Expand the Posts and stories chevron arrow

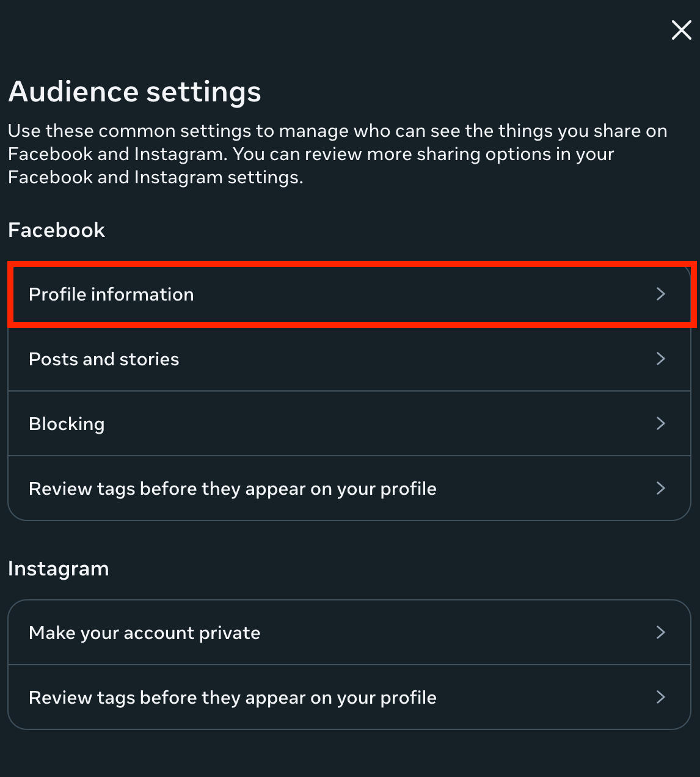(x=660, y=359)
